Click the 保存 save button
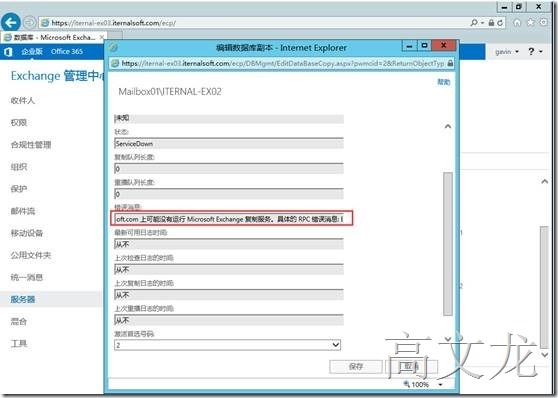This screenshot has height=398, width=558. 356,367
